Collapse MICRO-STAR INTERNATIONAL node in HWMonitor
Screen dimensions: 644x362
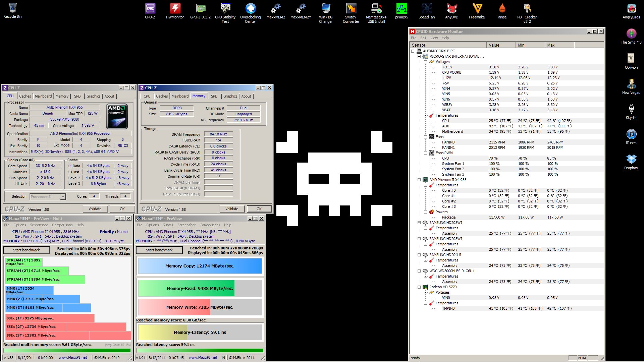pyautogui.click(x=419, y=57)
